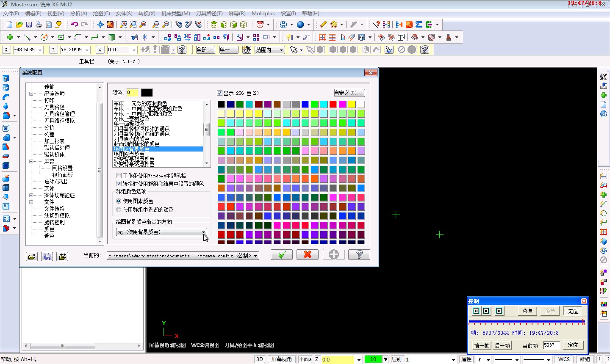The height and width of the screenshot is (364, 610).
Task: Click the save config diskette icon in dialog
Action: [x=47, y=256]
